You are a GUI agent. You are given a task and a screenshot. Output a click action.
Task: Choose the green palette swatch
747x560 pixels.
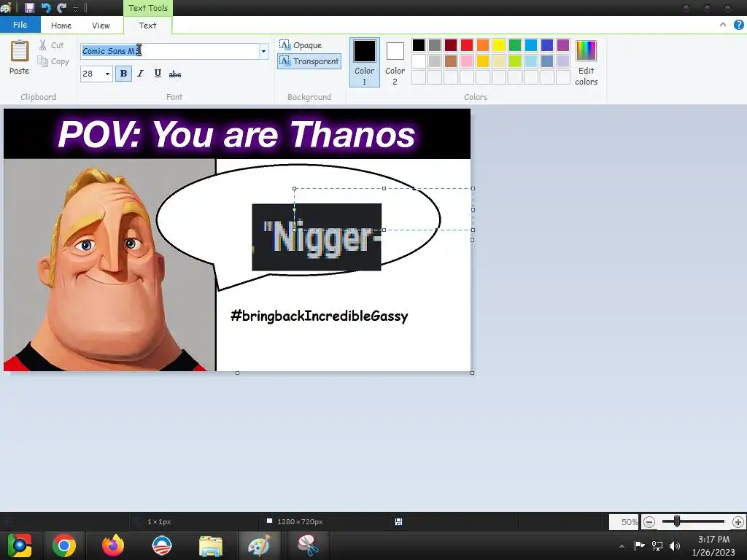(515, 45)
